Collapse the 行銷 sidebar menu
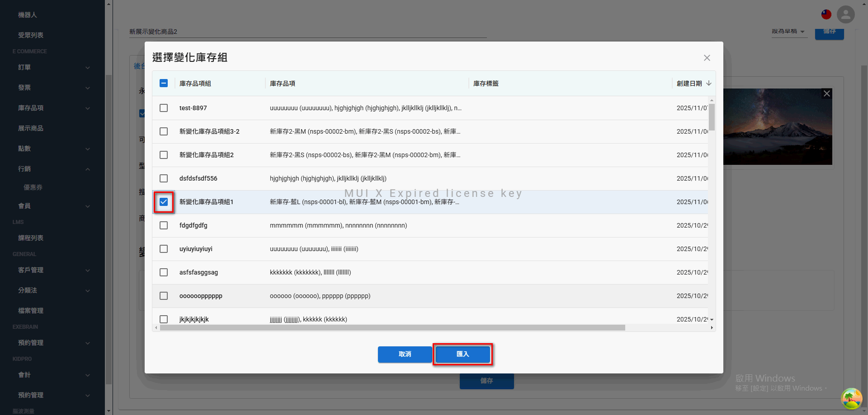 [52, 169]
